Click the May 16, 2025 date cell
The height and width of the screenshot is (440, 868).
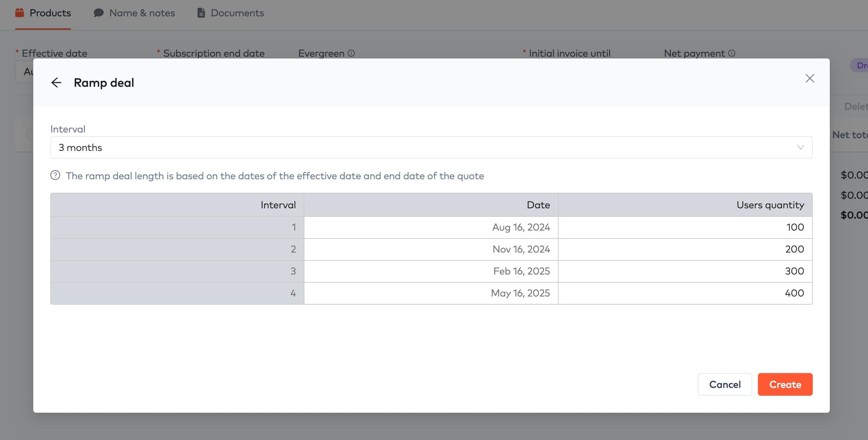click(x=431, y=293)
